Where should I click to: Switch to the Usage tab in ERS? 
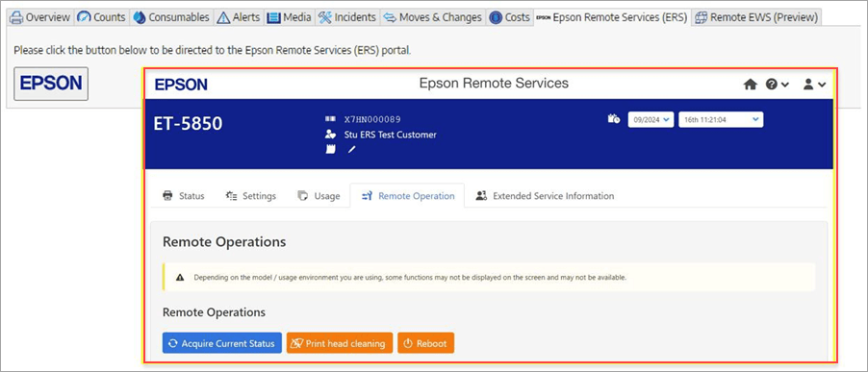[x=319, y=196]
